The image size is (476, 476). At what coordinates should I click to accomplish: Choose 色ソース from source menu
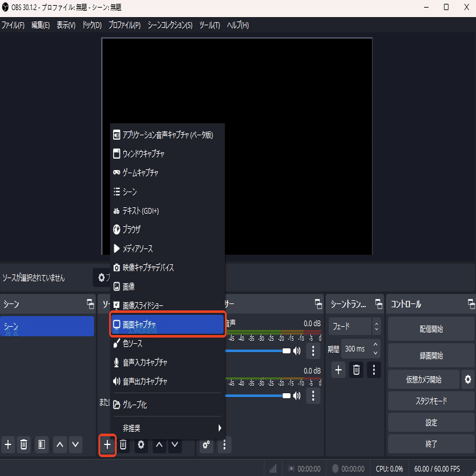coord(168,343)
